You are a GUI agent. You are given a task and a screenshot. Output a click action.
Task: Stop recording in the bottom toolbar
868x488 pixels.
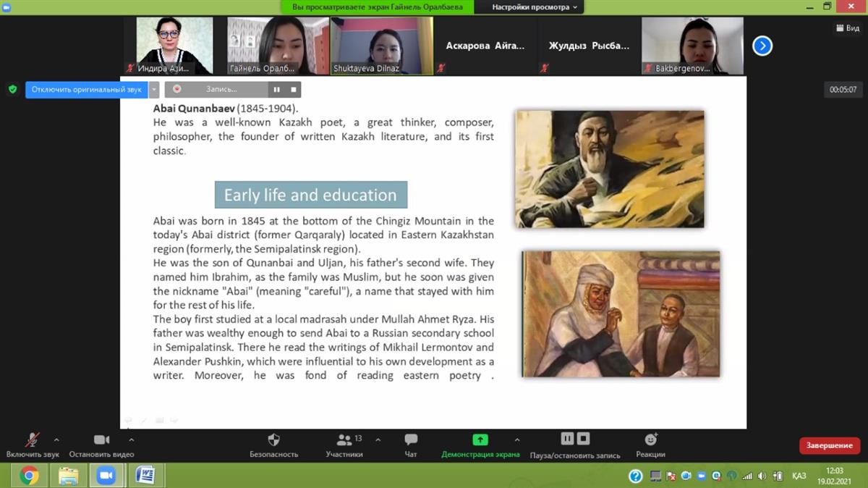(x=584, y=438)
